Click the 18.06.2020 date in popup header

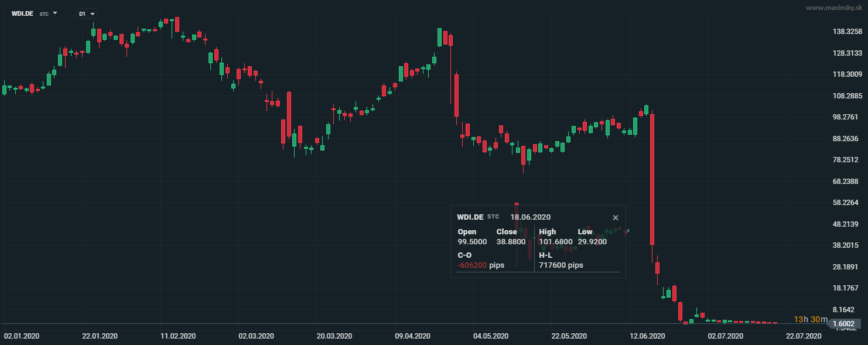[x=530, y=217]
